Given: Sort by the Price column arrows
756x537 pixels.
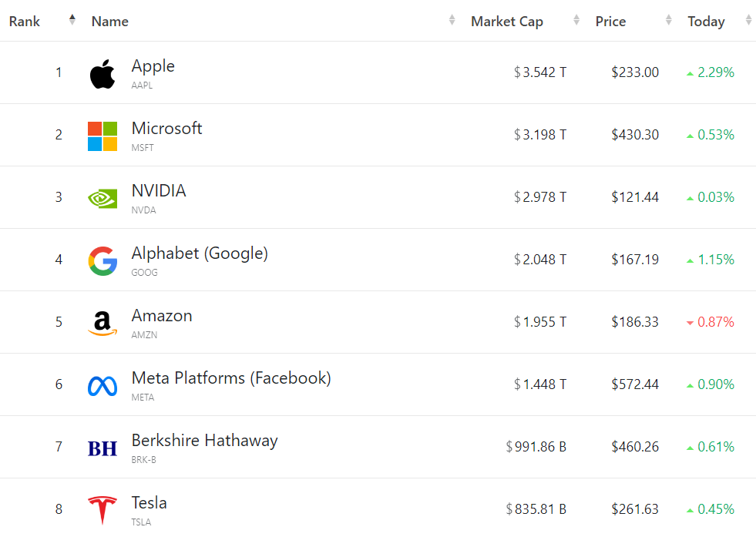Looking at the screenshot, I should click(x=669, y=20).
